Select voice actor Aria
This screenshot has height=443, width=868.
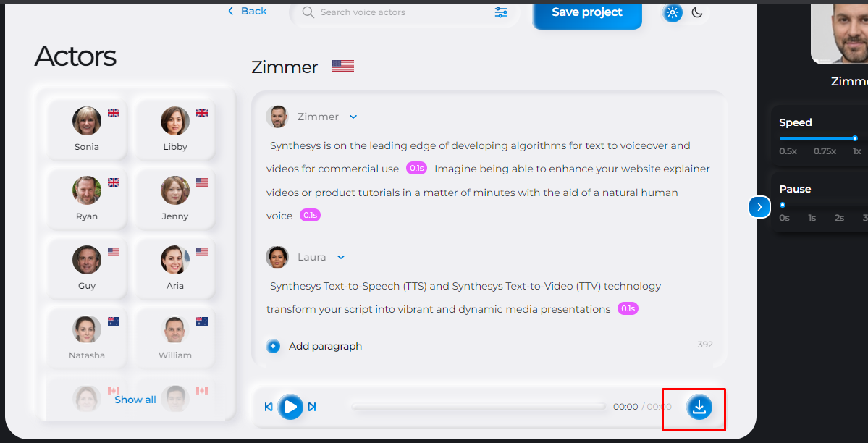click(175, 269)
